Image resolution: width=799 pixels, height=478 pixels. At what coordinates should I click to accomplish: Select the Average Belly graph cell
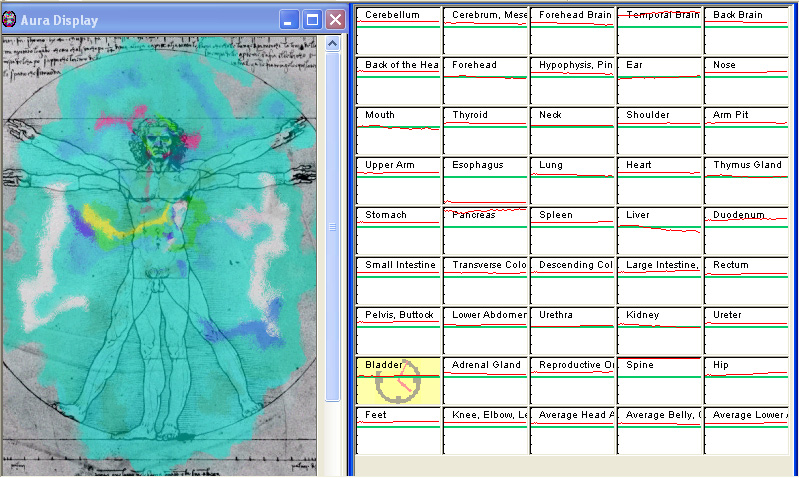point(659,430)
